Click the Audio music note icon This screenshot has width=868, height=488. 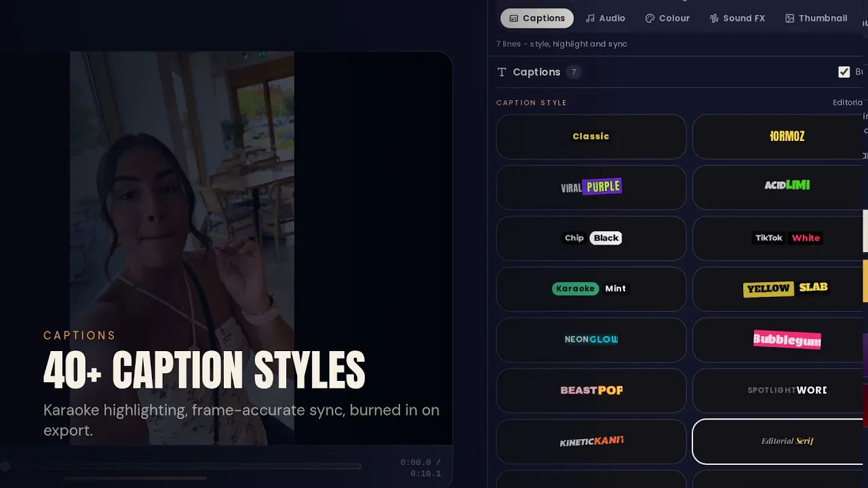click(x=590, y=18)
